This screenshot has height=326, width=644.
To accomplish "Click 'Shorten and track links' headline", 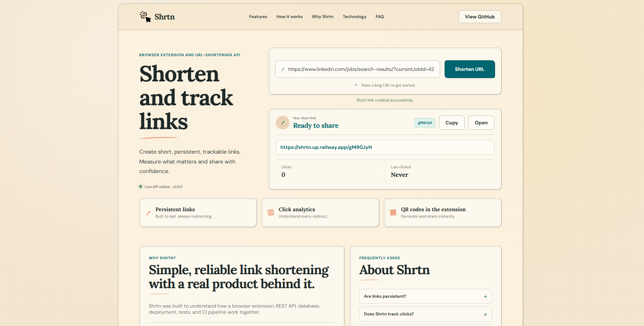I will tap(186, 98).
